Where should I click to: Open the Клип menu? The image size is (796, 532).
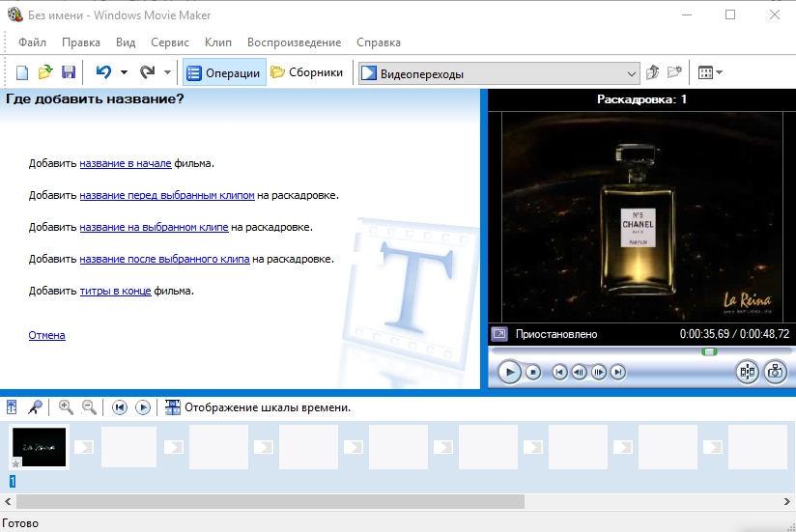(218, 42)
